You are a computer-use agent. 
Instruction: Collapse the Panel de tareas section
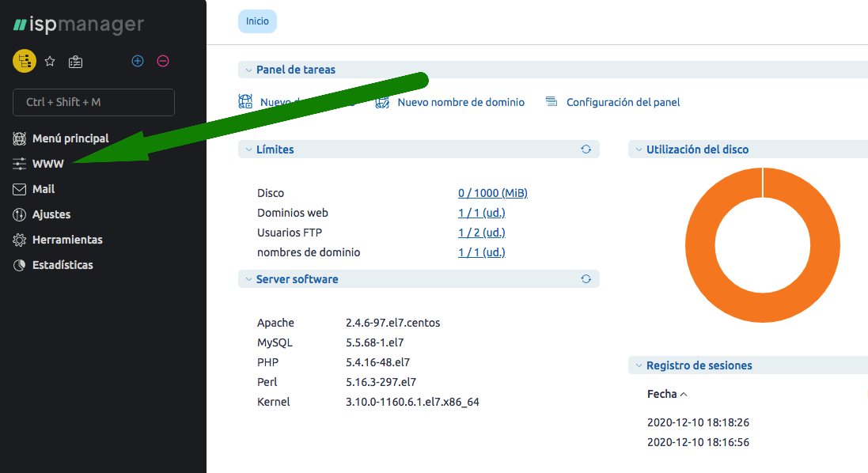tap(248, 70)
